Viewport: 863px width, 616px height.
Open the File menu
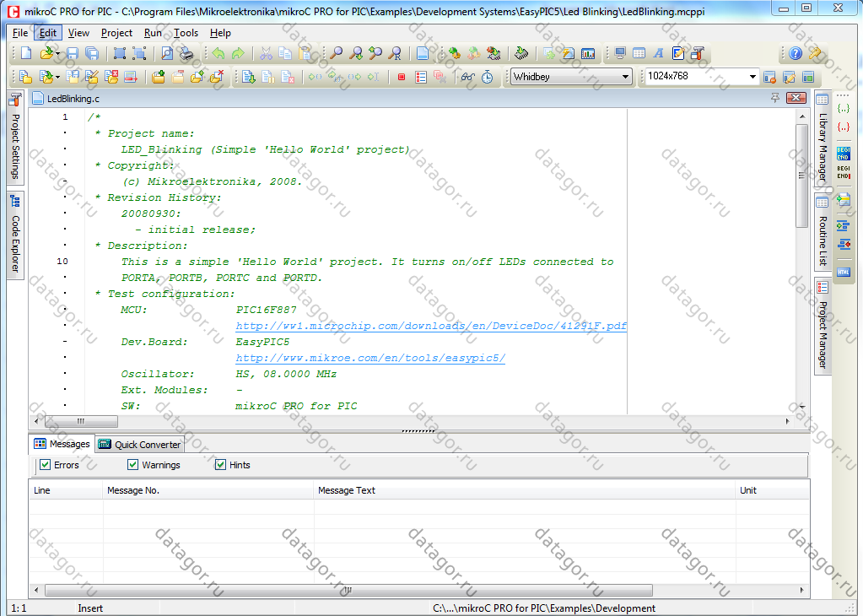[20, 33]
